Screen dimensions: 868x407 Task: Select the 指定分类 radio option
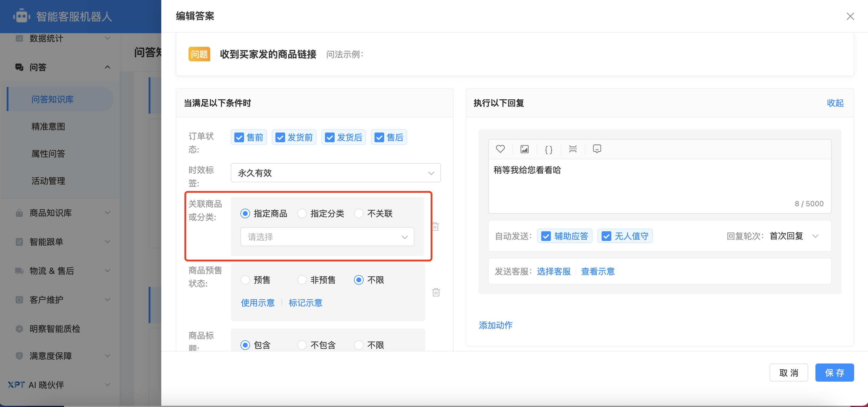coord(302,213)
